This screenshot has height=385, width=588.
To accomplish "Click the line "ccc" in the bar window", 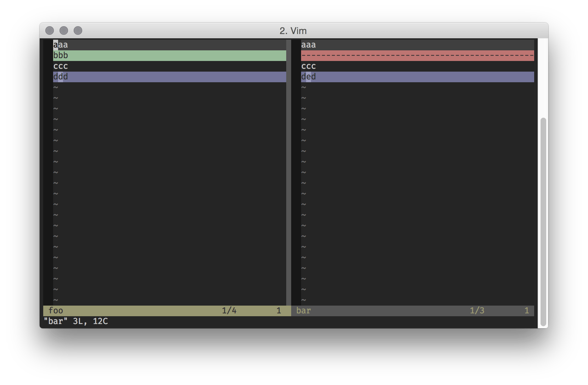I will click(x=308, y=66).
